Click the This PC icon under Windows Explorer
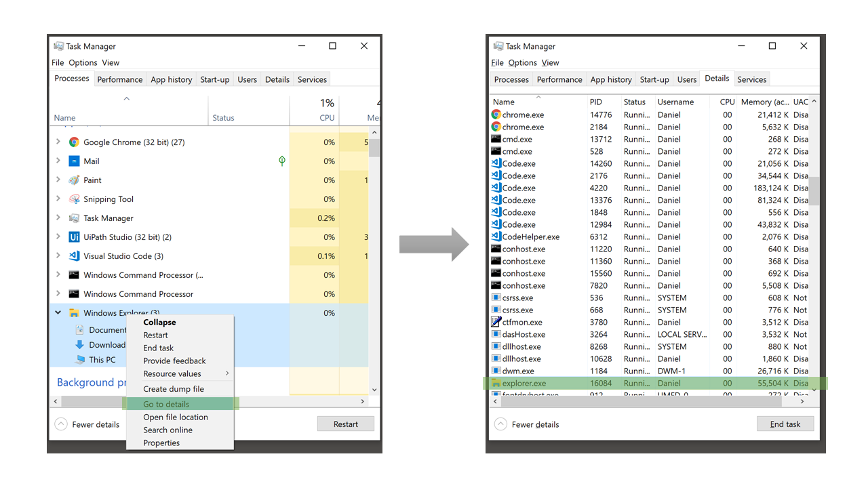 tap(80, 360)
